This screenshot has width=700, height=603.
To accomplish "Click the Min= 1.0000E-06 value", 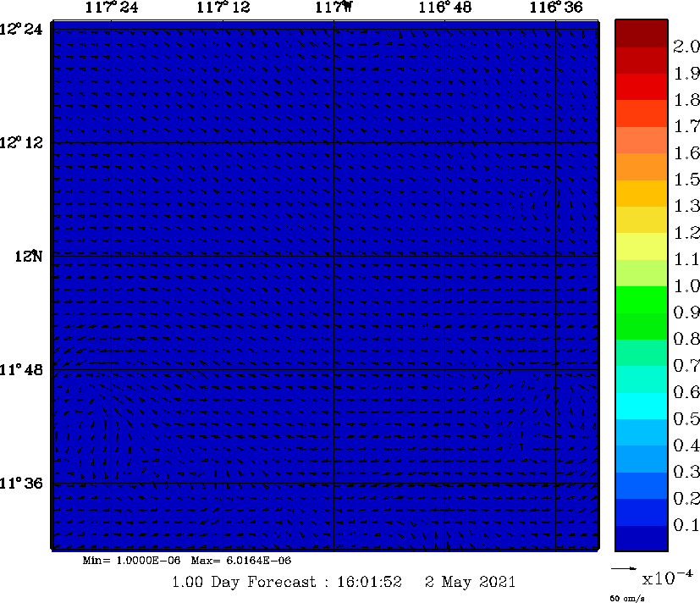I will click(x=132, y=561).
